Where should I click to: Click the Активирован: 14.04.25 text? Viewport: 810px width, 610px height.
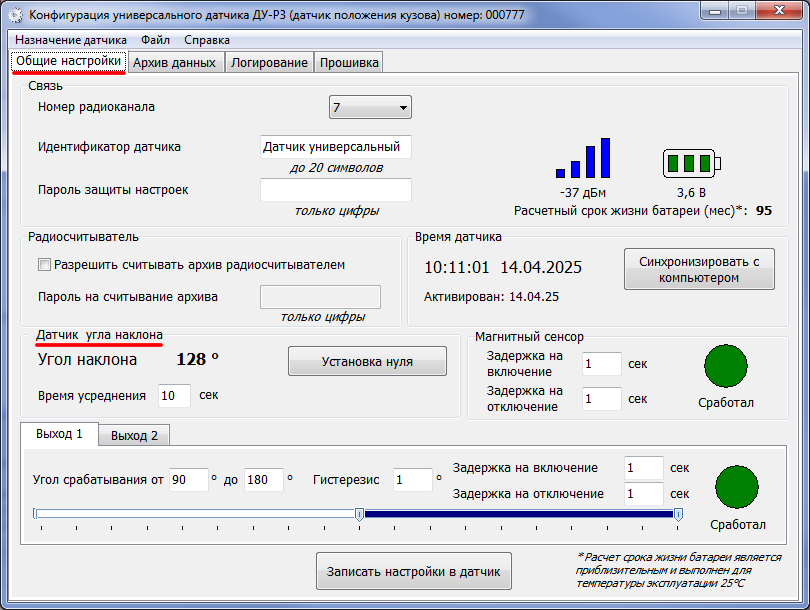(x=491, y=297)
